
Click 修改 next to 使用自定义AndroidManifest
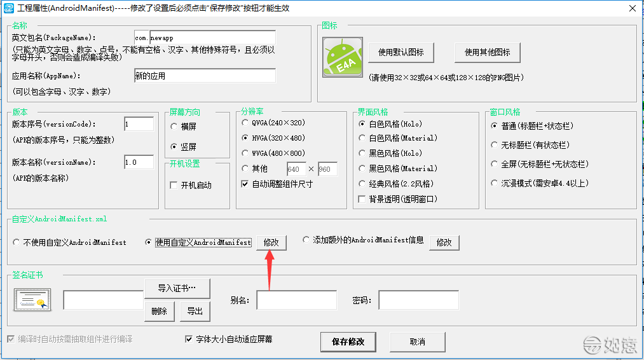(x=271, y=243)
